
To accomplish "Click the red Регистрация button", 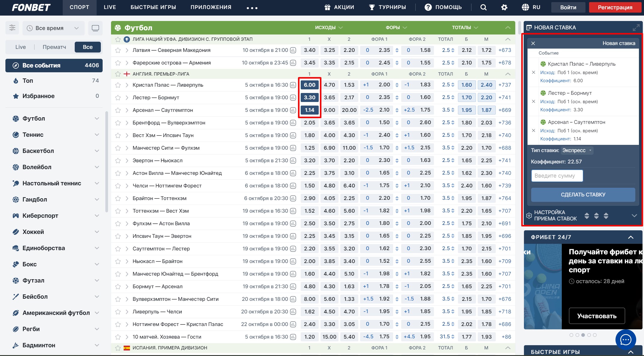I will [615, 7].
